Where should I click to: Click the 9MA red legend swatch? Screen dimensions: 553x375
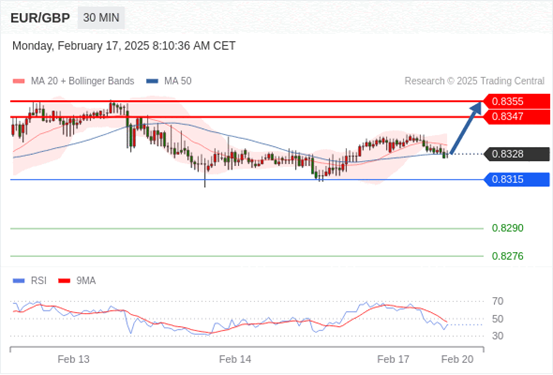point(64,281)
